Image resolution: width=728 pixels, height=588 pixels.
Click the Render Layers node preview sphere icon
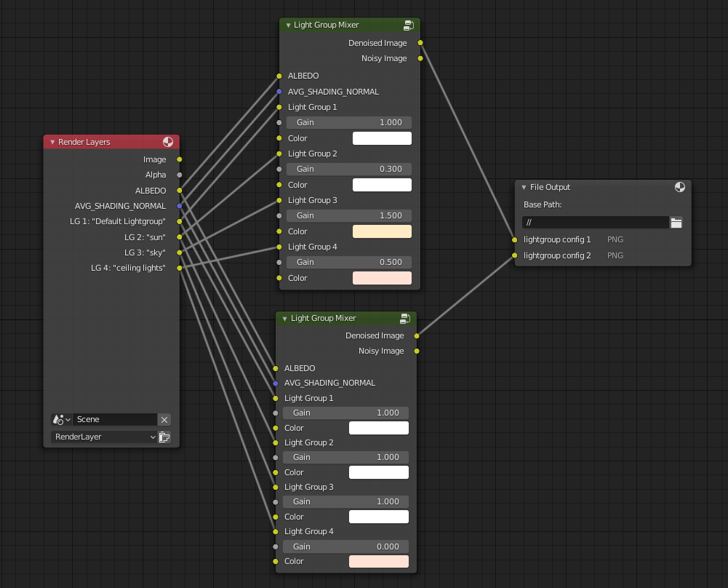(x=168, y=142)
